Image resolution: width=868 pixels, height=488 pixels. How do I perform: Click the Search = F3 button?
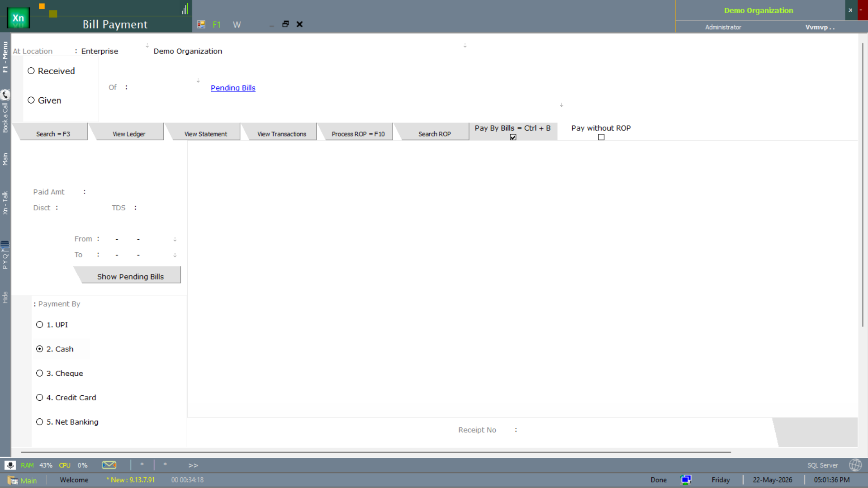click(x=53, y=134)
